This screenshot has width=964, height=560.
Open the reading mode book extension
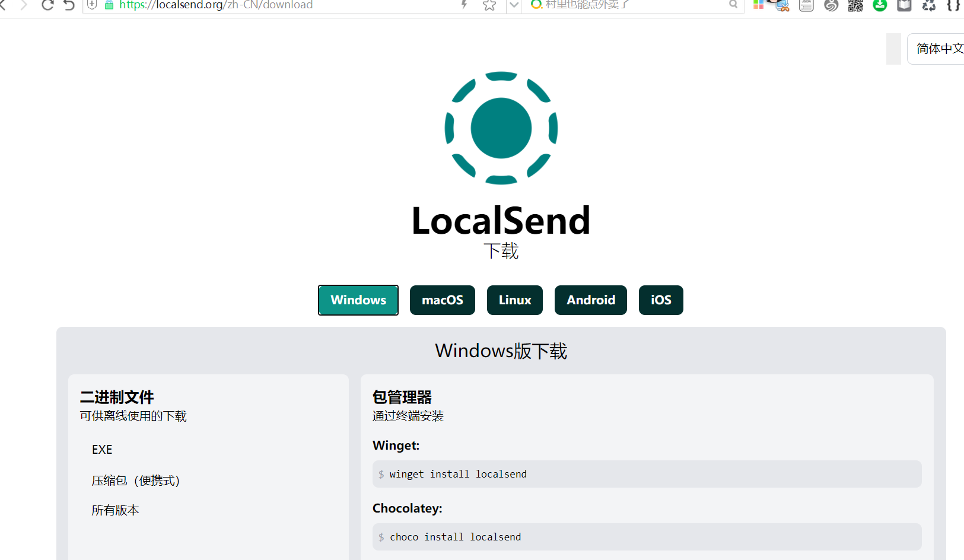click(x=903, y=6)
